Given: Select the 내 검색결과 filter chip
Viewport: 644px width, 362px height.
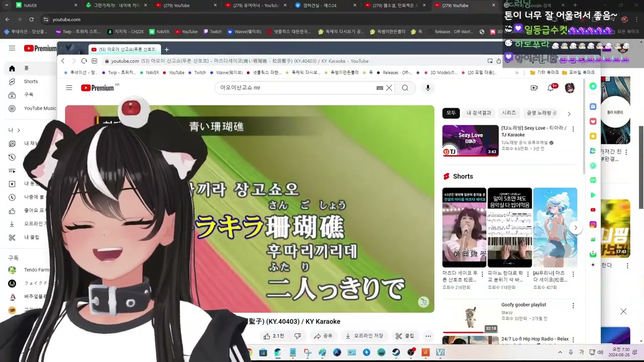Looking at the screenshot, I should pos(478,113).
